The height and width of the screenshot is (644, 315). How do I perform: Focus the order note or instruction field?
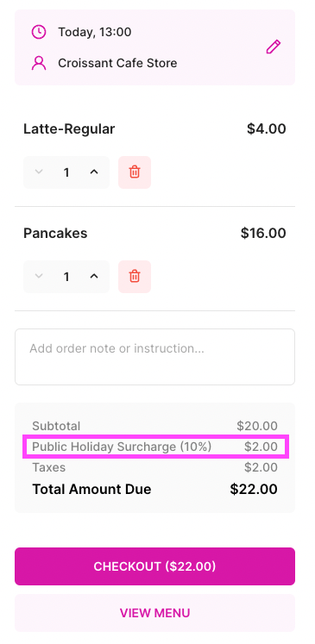[155, 357]
